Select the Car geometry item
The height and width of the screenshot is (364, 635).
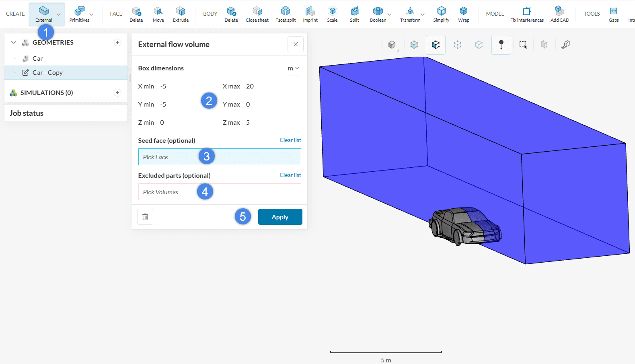pyautogui.click(x=38, y=59)
